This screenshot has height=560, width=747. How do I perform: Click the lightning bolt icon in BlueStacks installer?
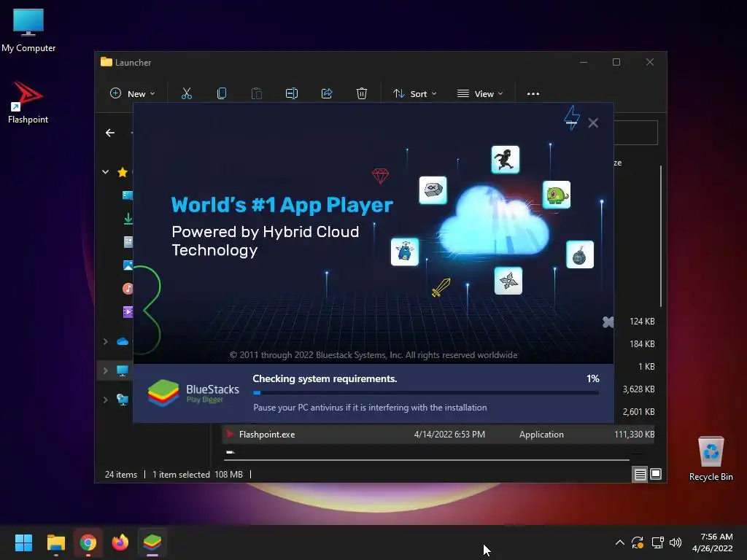pos(572,117)
